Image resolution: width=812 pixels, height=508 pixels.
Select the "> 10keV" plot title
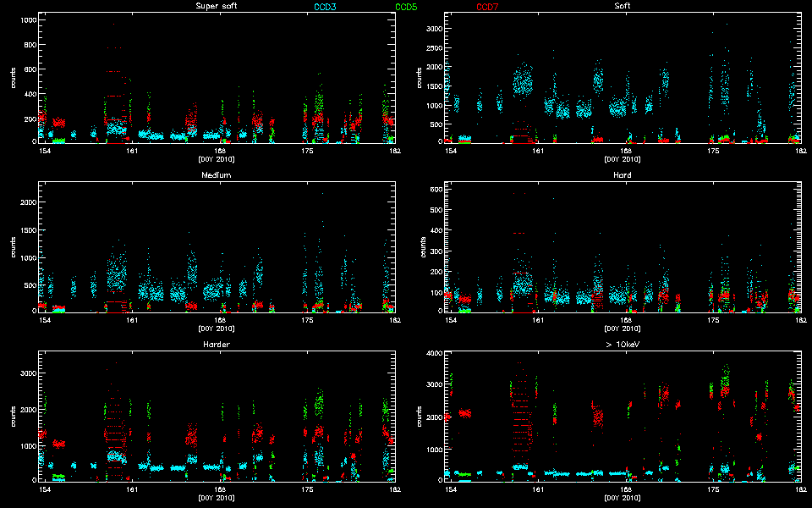pos(623,345)
